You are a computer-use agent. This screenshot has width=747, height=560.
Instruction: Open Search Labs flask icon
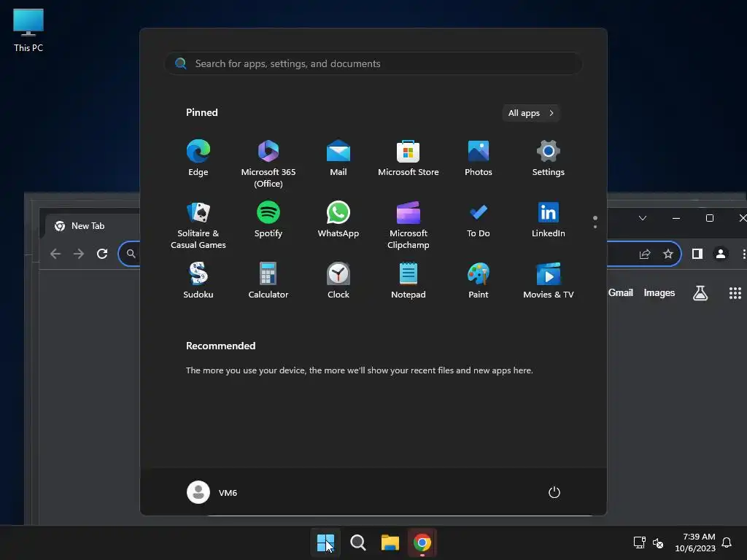pyautogui.click(x=700, y=293)
